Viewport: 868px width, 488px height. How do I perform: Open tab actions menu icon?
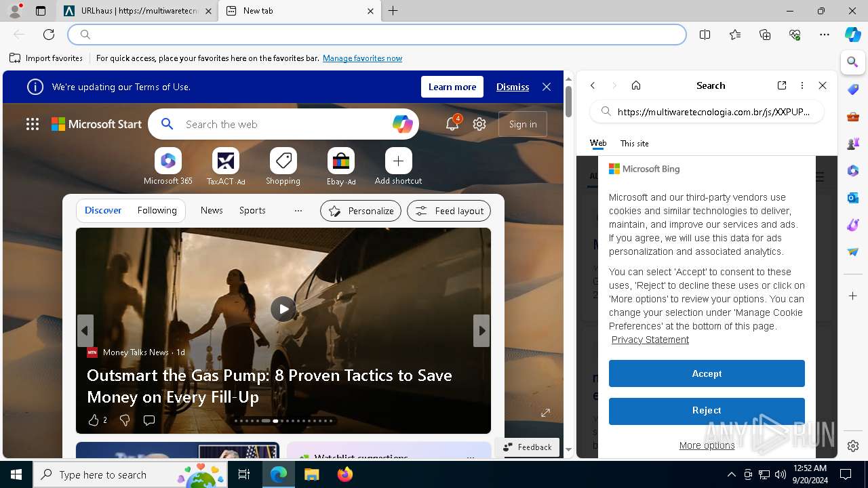tap(41, 11)
